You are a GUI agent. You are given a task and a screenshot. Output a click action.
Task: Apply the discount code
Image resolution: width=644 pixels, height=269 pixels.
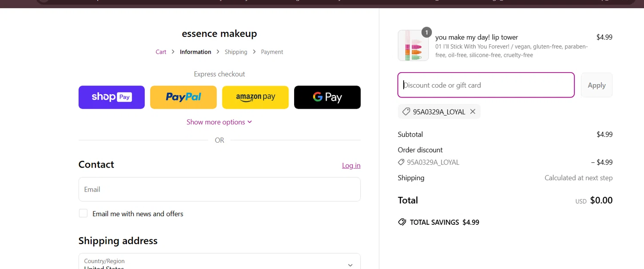pyautogui.click(x=597, y=85)
